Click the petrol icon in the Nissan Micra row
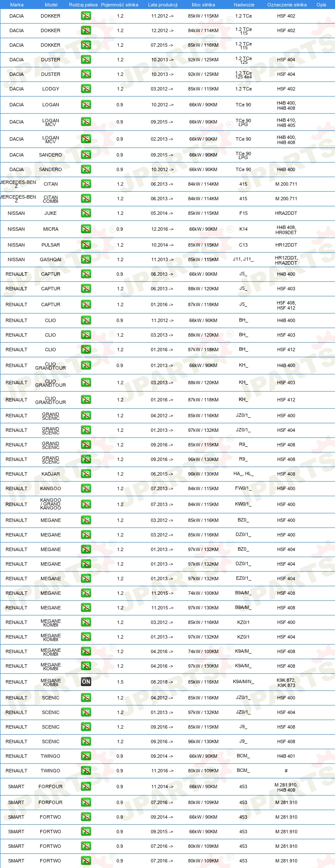Screen dimensions: 335x868 [x=86, y=229]
